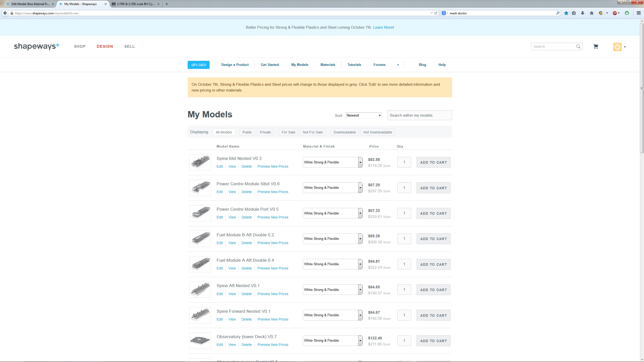Expand material dropdown for Spine Forward Nested V0.1

point(360,315)
